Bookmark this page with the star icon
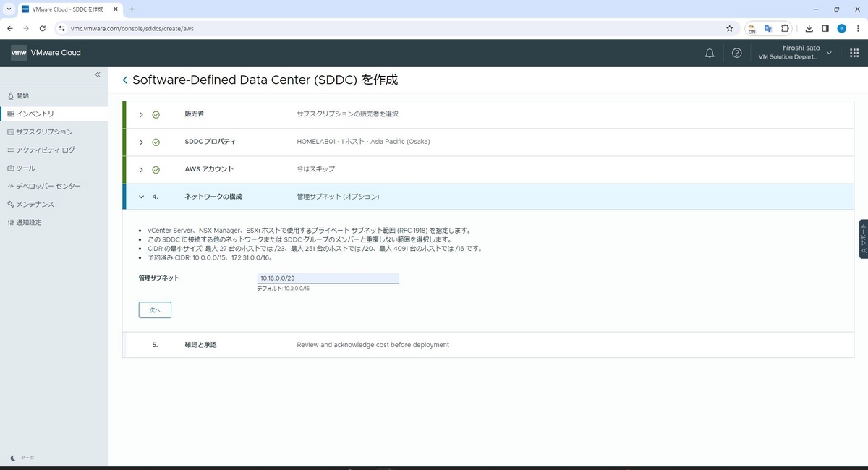The width and height of the screenshot is (868, 470). pyautogui.click(x=729, y=28)
